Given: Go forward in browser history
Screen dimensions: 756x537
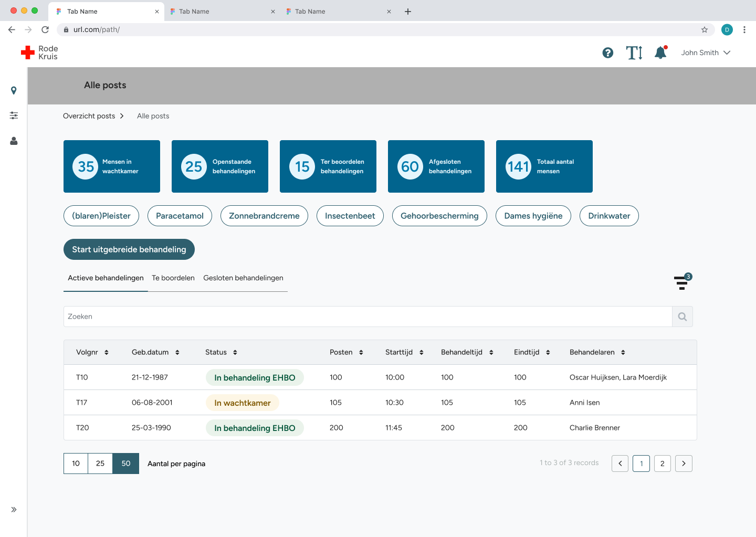Looking at the screenshot, I should click(28, 29).
